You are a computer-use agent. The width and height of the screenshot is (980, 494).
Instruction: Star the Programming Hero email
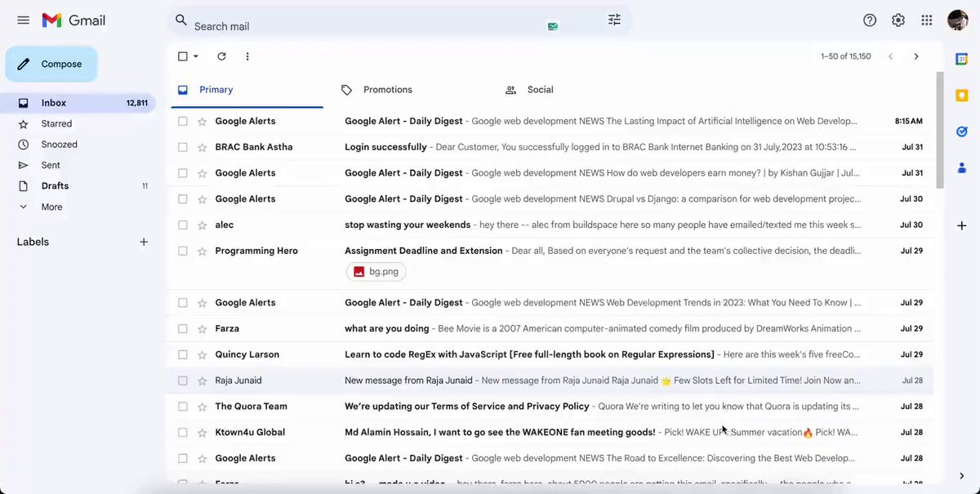tap(202, 251)
